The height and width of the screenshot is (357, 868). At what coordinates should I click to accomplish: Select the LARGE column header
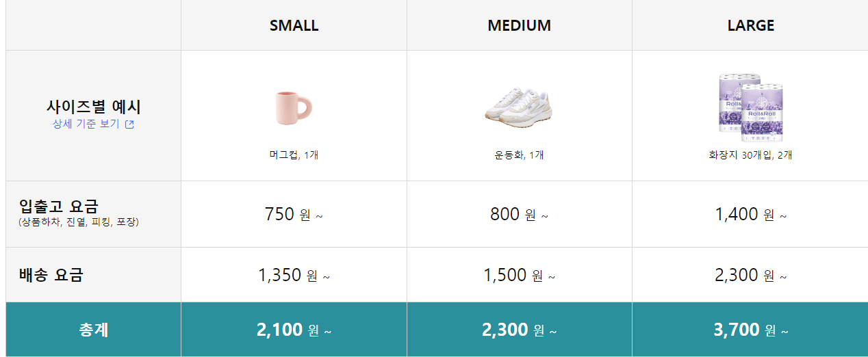click(x=750, y=25)
